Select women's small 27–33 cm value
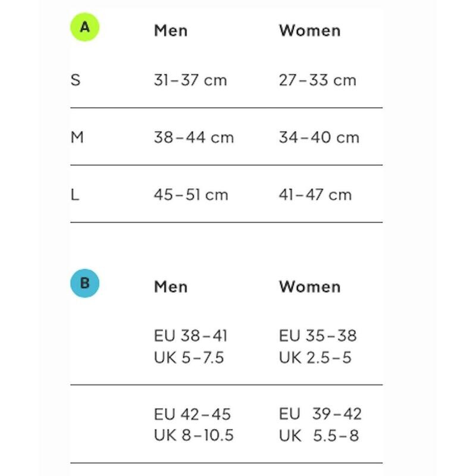Viewport: 476px width, 476px height. click(x=317, y=80)
